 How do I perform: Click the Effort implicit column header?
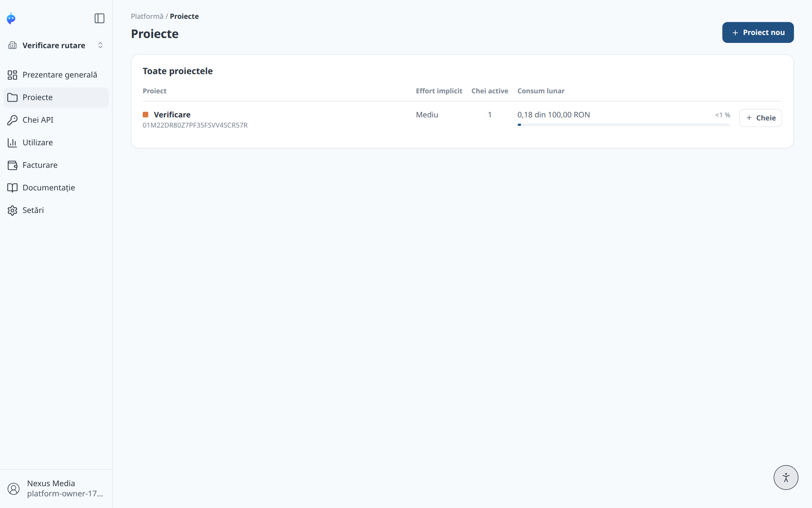click(439, 91)
